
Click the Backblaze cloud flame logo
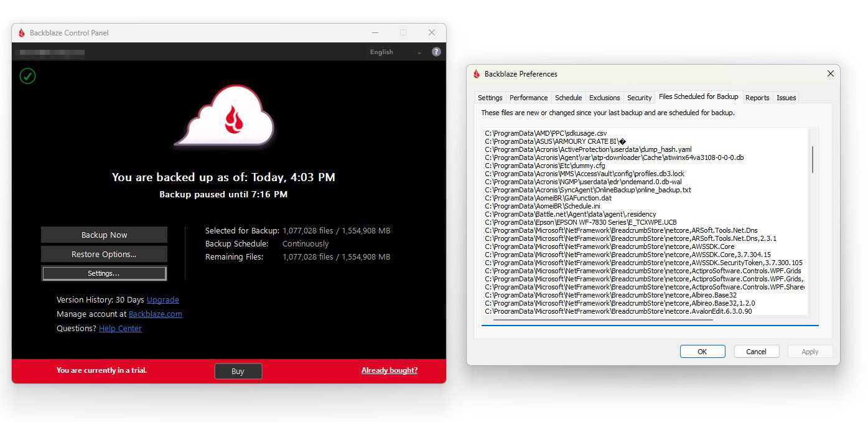(225, 115)
